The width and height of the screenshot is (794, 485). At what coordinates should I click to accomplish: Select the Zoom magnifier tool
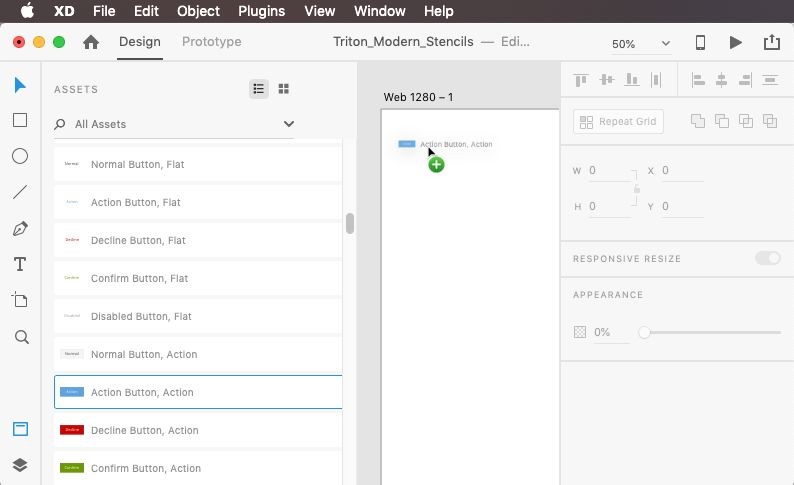tap(20, 337)
